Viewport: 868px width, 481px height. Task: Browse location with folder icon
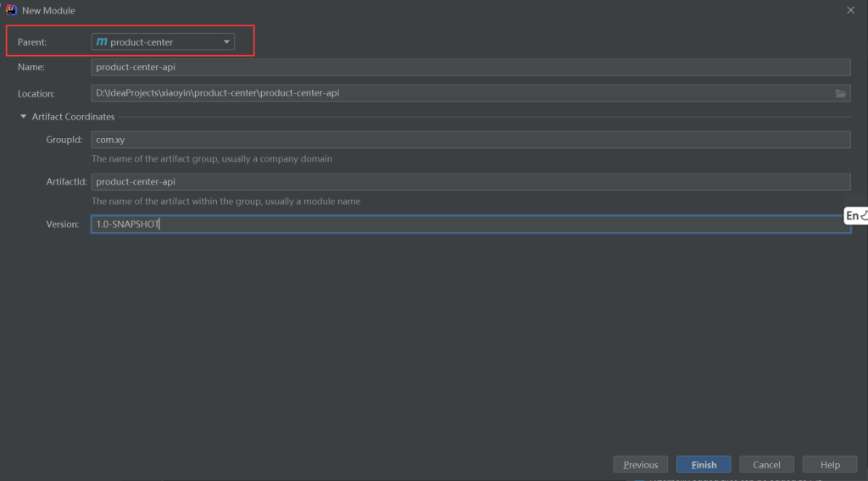840,93
